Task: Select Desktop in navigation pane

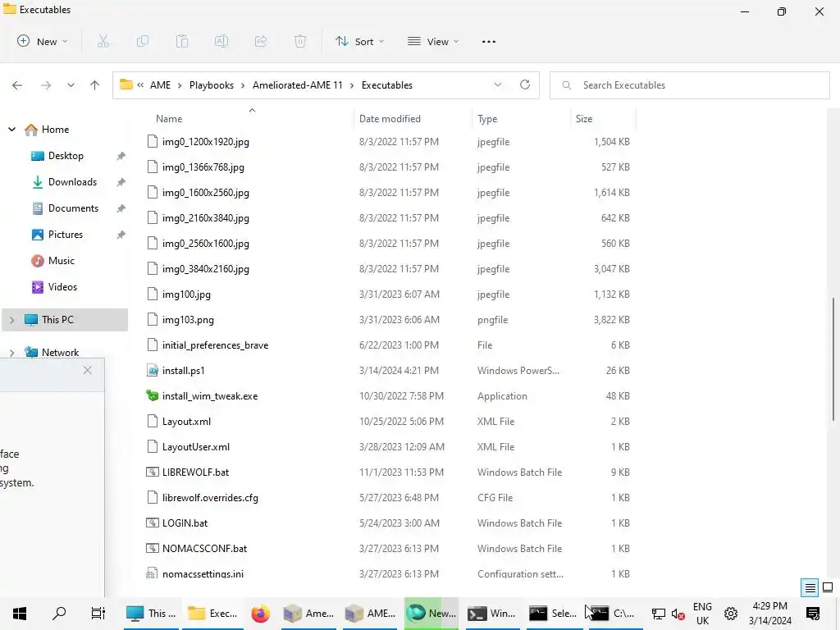Action: [66, 156]
